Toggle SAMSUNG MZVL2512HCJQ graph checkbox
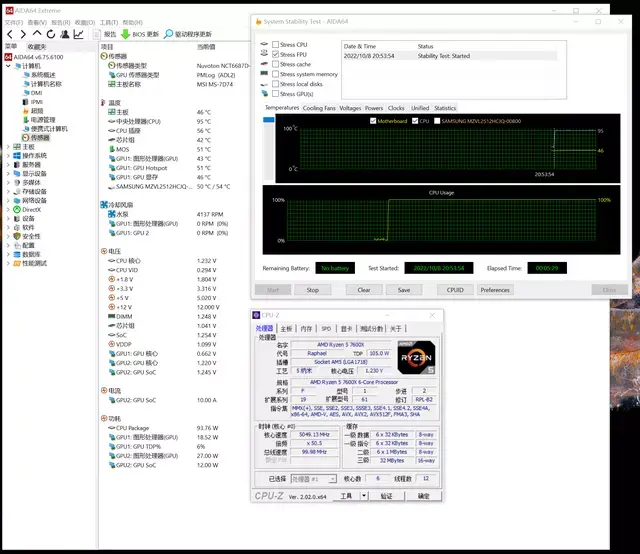Image resolution: width=640 pixels, height=554 pixels. pos(437,121)
